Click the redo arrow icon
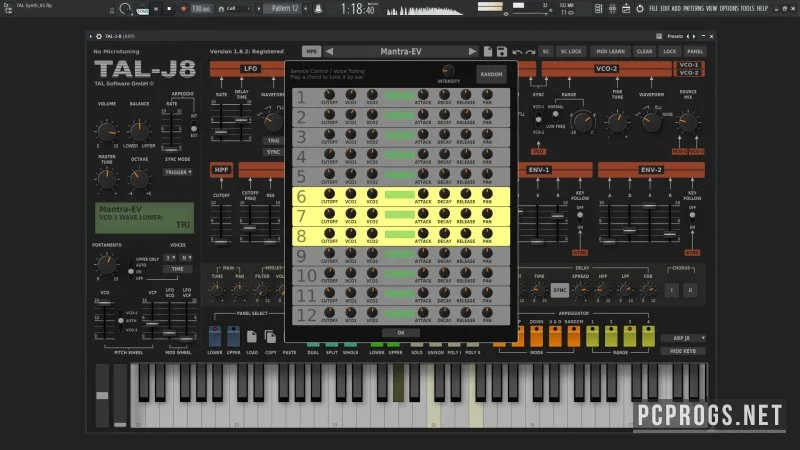This screenshot has height=450, width=800. (530, 52)
